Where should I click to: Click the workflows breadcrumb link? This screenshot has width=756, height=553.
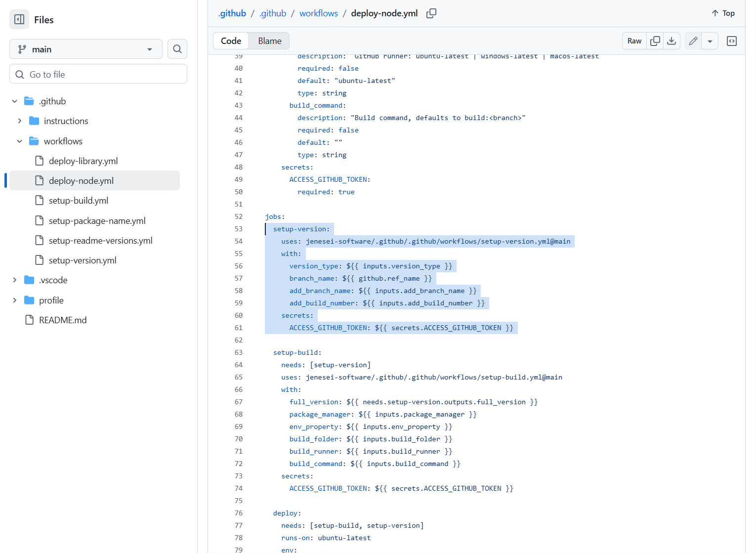[x=319, y=13]
